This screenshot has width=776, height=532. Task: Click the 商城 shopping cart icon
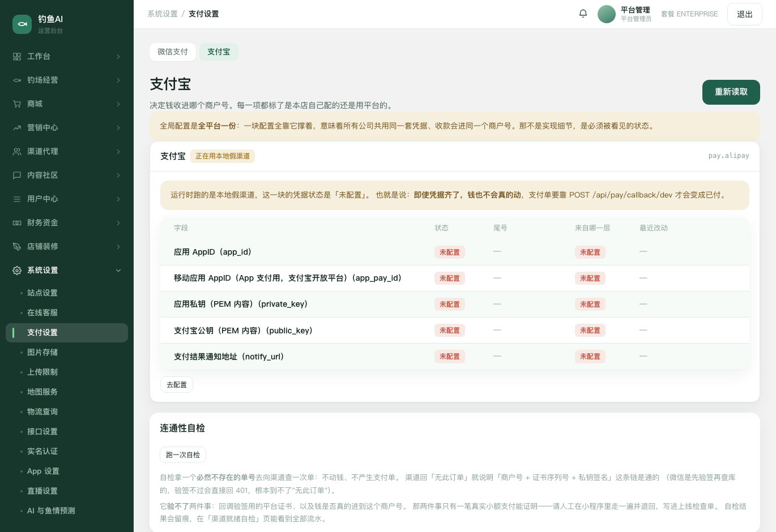click(17, 104)
